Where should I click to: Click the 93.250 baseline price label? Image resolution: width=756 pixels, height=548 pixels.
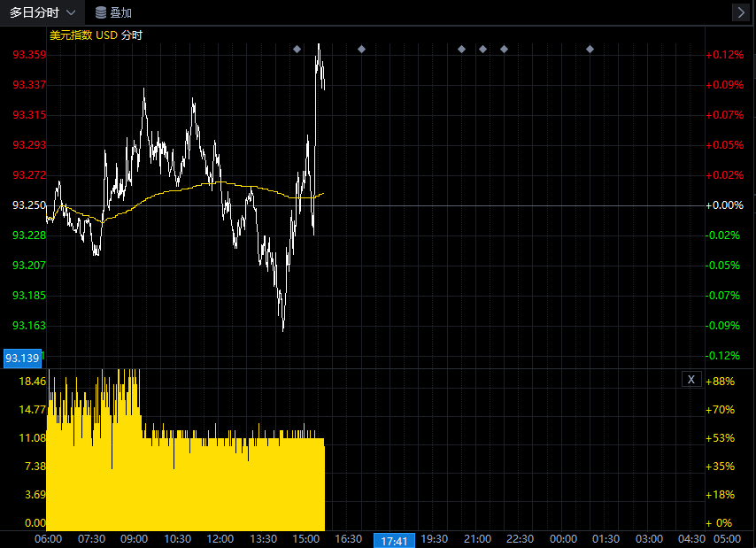(x=29, y=205)
